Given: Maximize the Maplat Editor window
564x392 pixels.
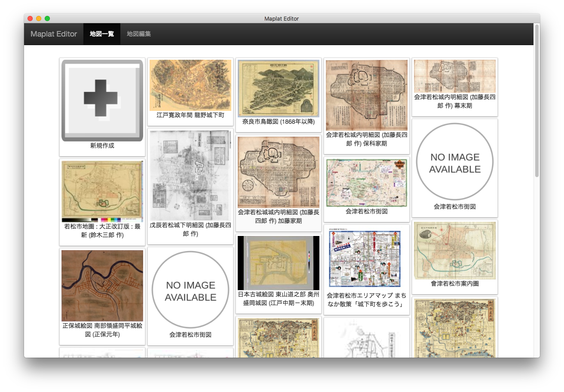Looking at the screenshot, I should coord(47,18).
